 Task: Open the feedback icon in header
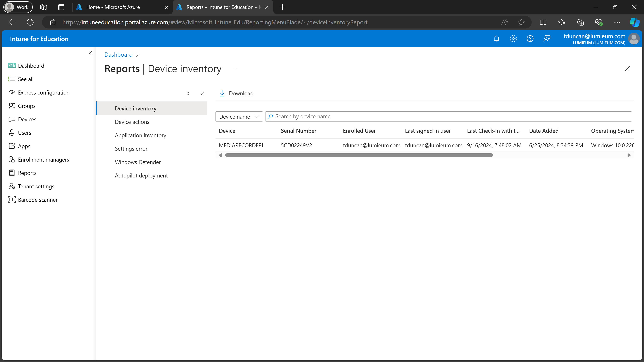tap(547, 39)
